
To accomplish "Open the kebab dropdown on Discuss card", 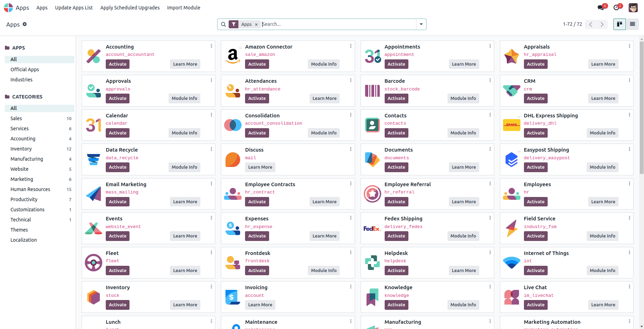I will [351, 149].
